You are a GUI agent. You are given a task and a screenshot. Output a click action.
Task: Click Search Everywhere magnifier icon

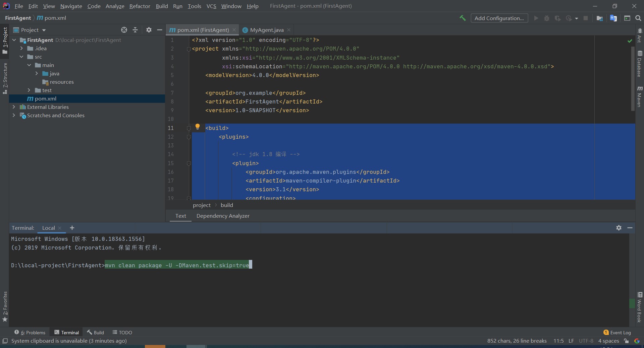click(638, 18)
